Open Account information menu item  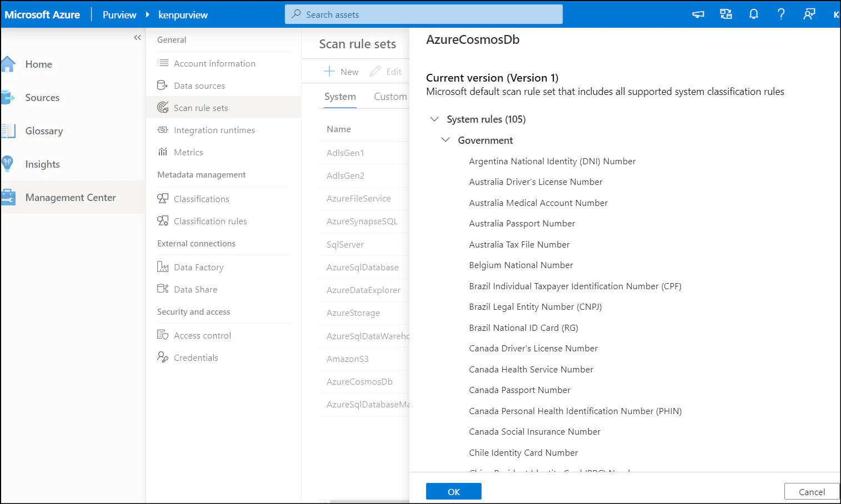pos(223,63)
